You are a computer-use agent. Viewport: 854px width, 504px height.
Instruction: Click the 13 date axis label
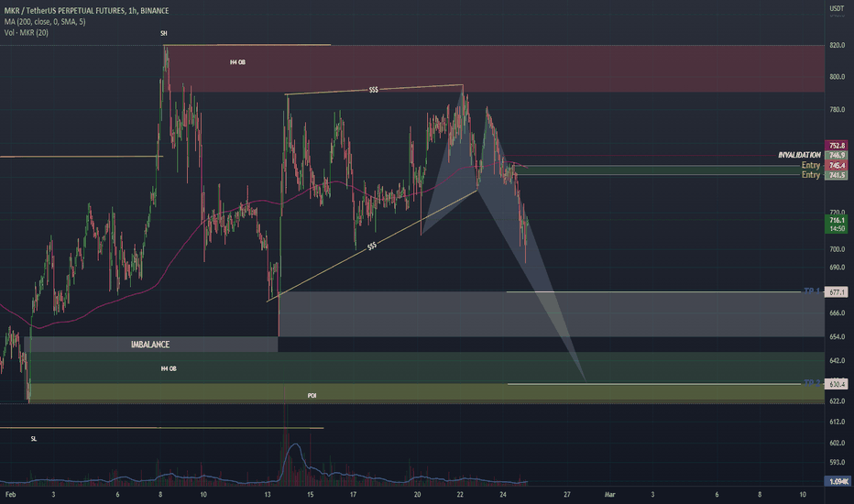click(268, 495)
